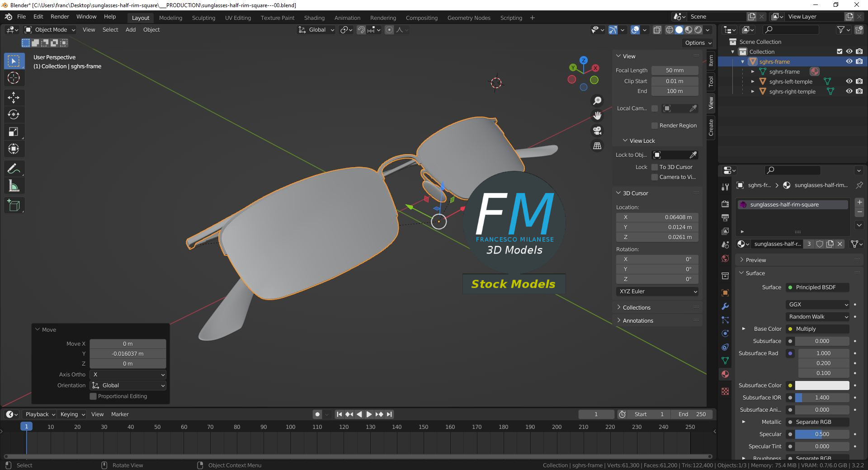Hide sghrs-left-temple in viewport
Viewport: 868px width, 470px height.
849,81
